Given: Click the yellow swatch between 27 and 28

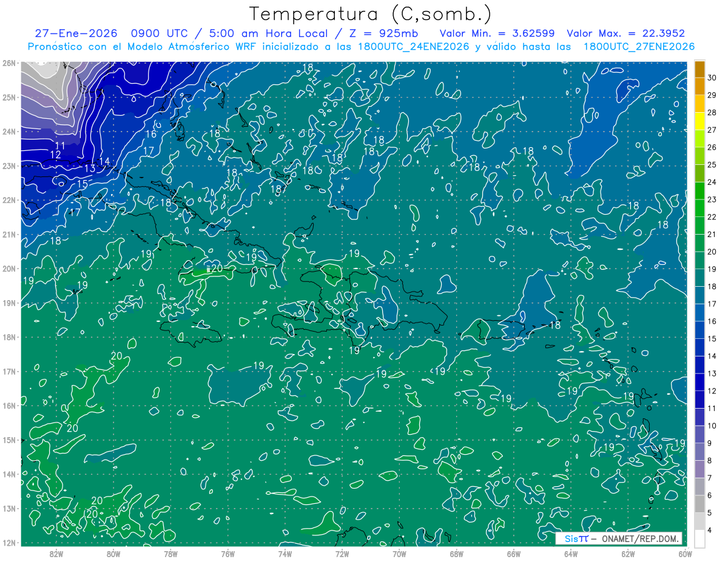Looking at the screenshot, I should (x=700, y=121).
